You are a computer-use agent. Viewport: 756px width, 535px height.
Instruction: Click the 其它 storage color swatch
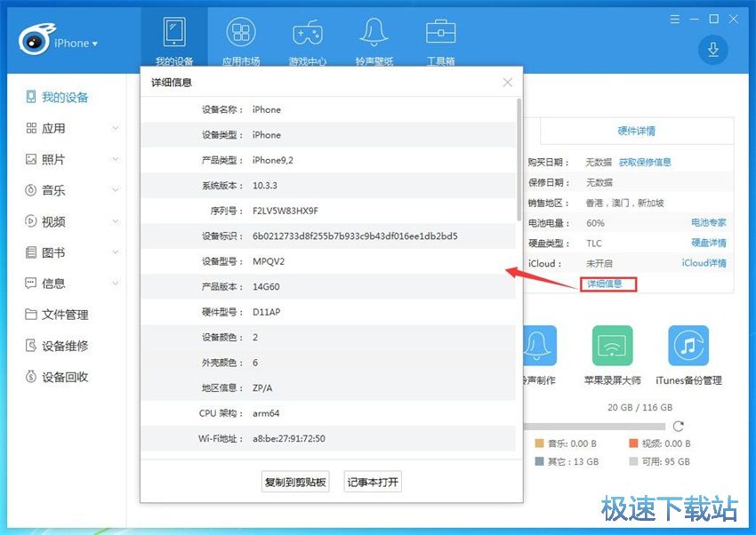[540, 461]
